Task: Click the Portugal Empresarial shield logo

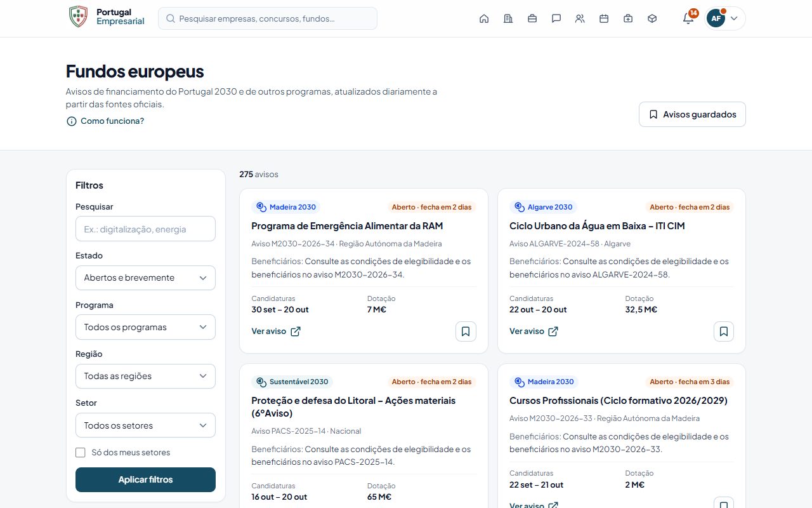Action: (x=78, y=17)
